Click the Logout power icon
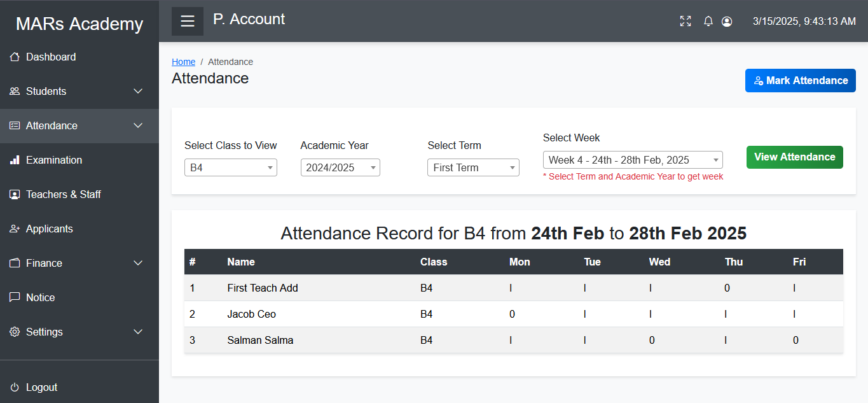This screenshot has width=868, height=403. (x=15, y=387)
